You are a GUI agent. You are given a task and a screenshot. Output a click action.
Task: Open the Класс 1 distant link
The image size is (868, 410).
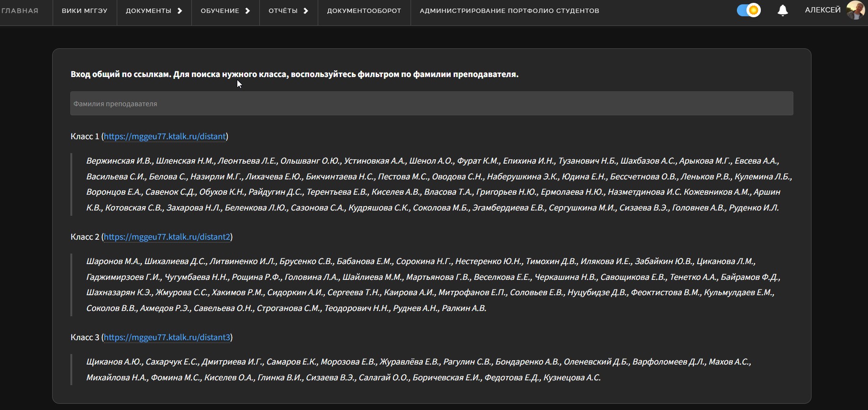[165, 136]
